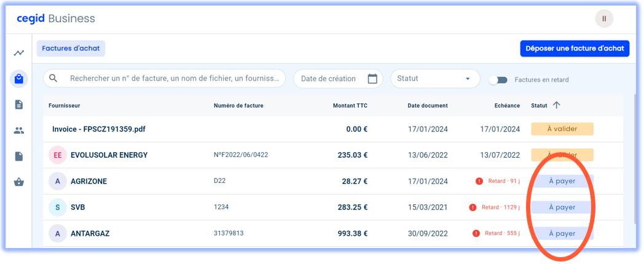This screenshot has height=264, width=644.
Task: Click due date 13/07/2022
Action: pyautogui.click(x=500, y=155)
